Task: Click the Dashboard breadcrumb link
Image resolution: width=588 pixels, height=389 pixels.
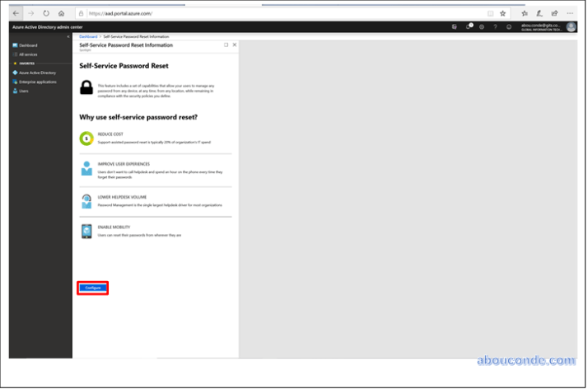Action: [88, 37]
